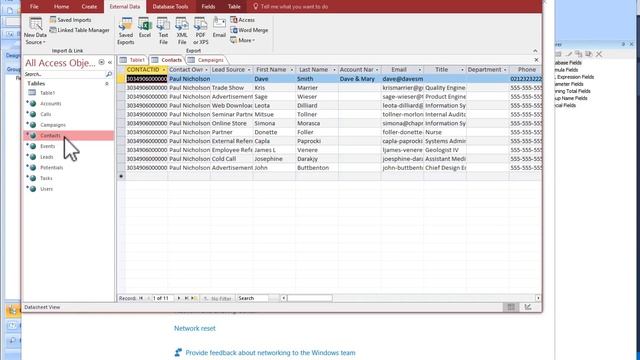The width and height of the screenshot is (640, 360).
Task: Click the record Search box
Action: [253, 298]
